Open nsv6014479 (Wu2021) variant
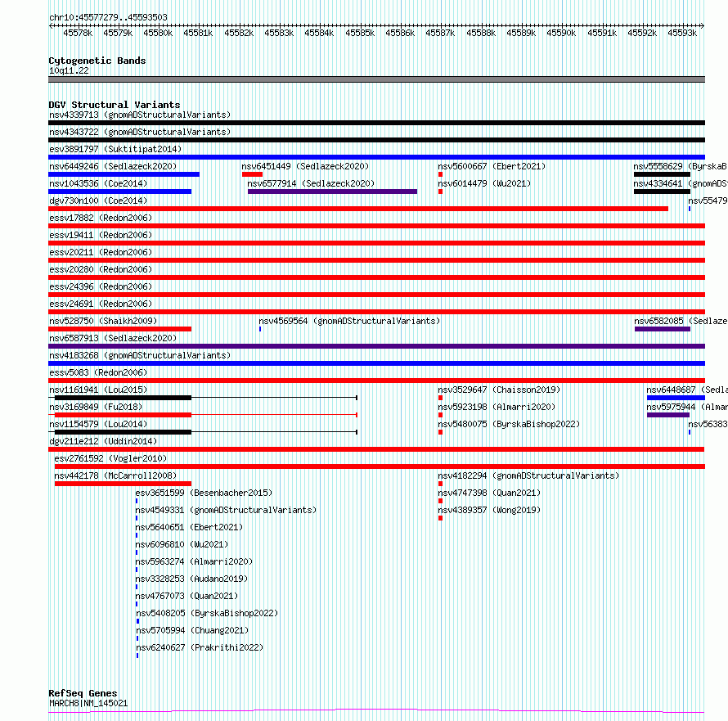The image size is (728, 721). click(x=484, y=183)
